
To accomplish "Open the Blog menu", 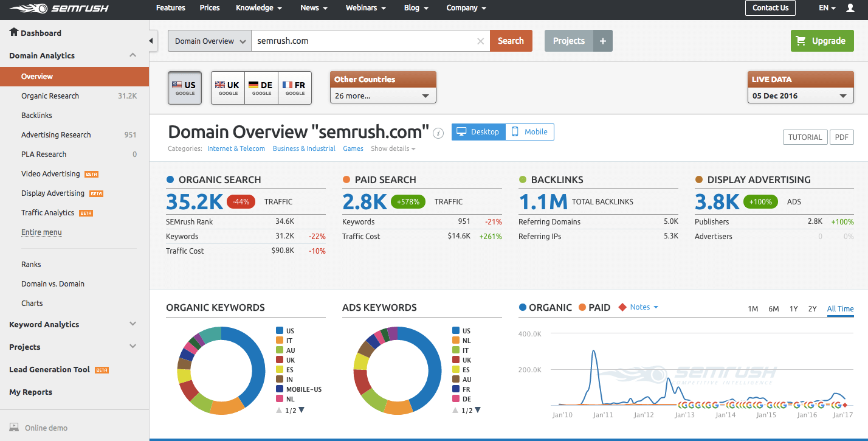I will 416,8.
